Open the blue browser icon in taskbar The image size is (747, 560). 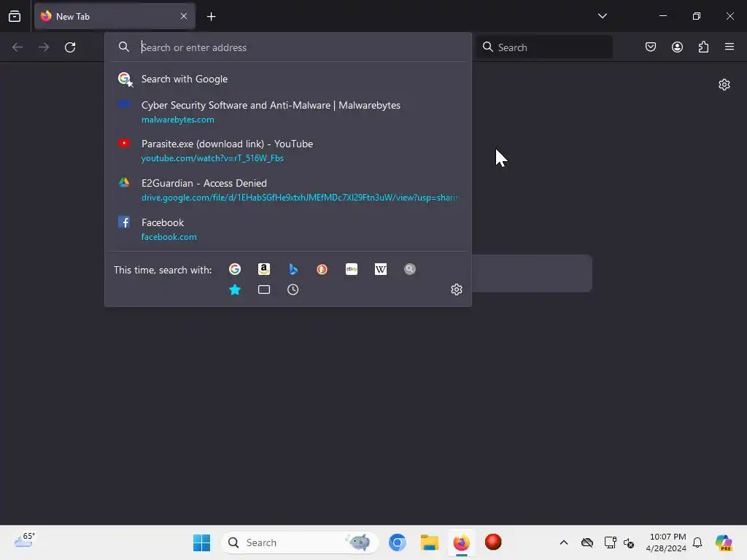click(x=398, y=542)
